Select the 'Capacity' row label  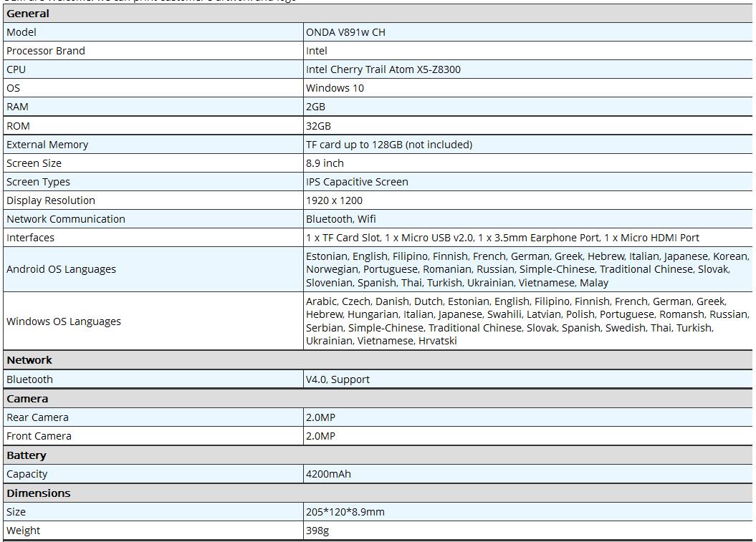click(x=27, y=474)
